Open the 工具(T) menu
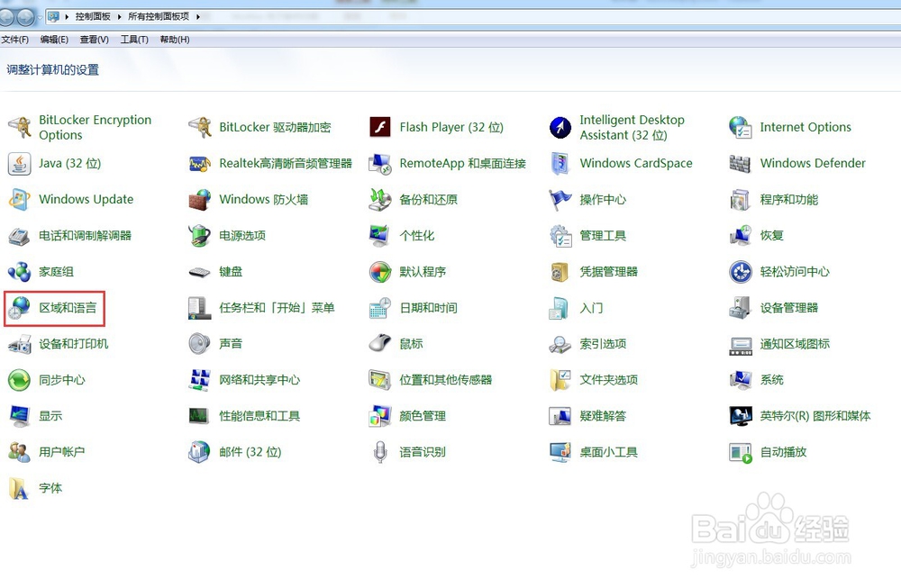 134,40
